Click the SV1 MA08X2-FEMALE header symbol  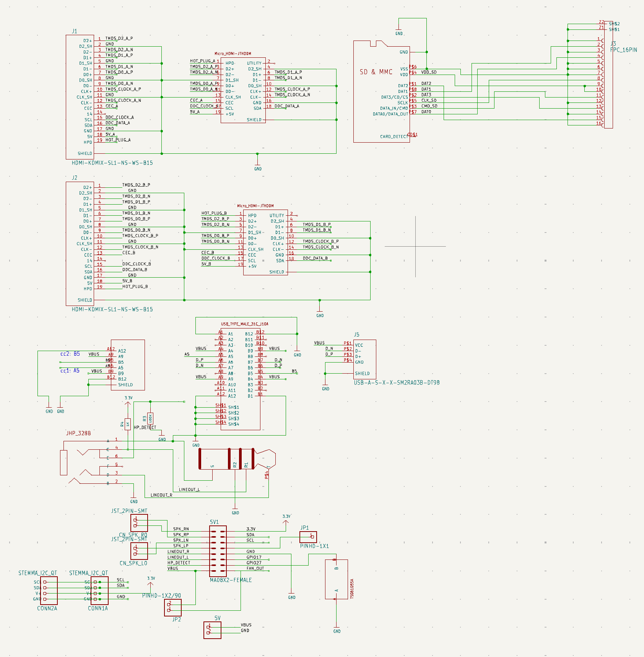[x=218, y=551]
